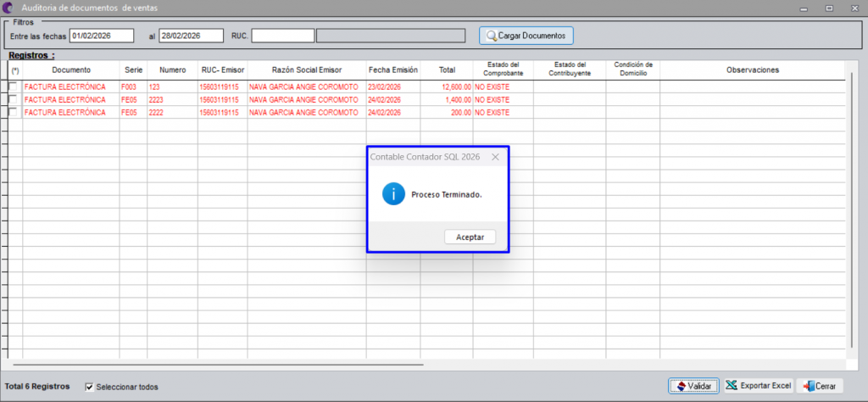Click the numero cell 2223

coord(173,100)
